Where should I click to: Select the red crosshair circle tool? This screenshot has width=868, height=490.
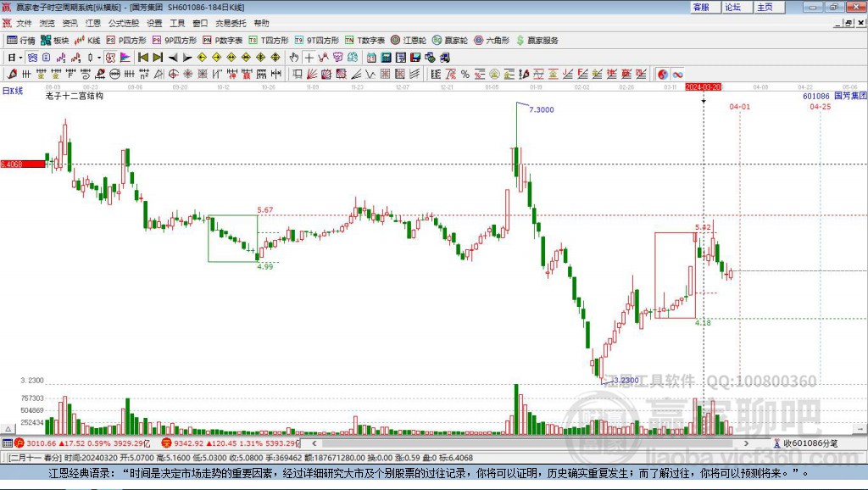[173, 75]
